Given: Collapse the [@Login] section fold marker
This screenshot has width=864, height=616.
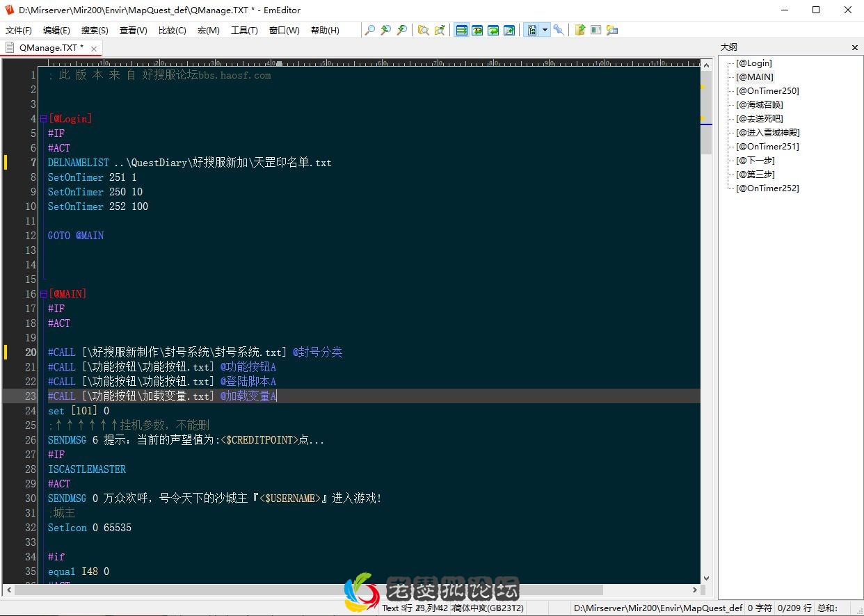Looking at the screenshot, I should (43, 119).
